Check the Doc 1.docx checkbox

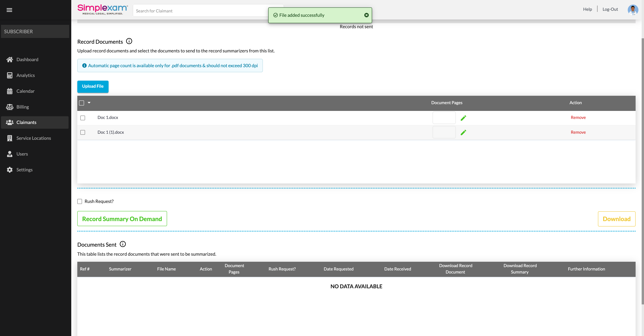[83, 118]
